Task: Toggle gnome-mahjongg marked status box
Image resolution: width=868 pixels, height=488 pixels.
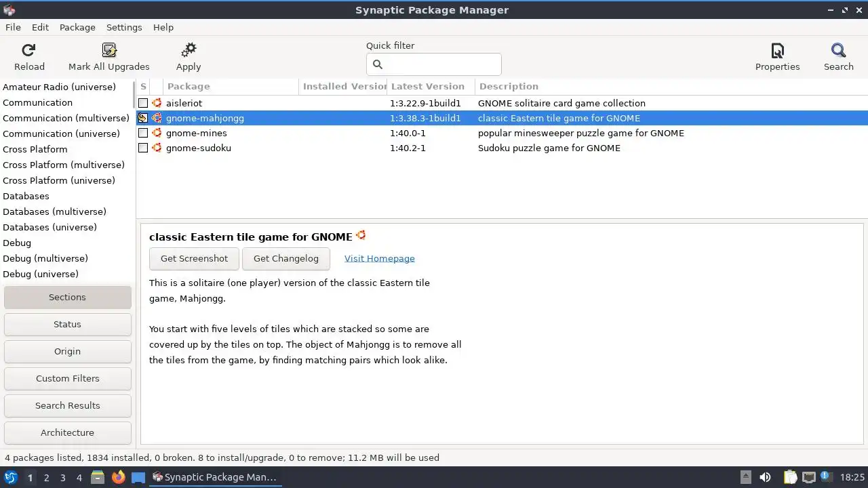Action: [x=143, y=118]
